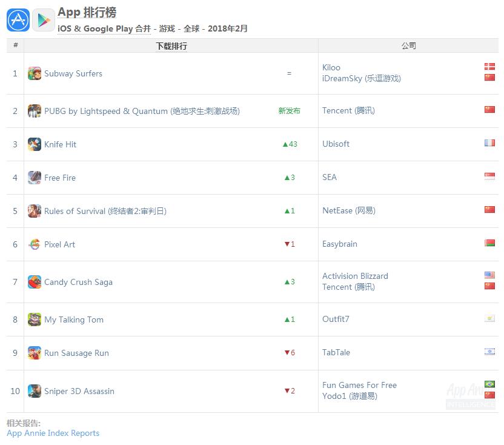Click the 下载排行 column header
This screenshot has height=445, width=504.
click(171, 46)
